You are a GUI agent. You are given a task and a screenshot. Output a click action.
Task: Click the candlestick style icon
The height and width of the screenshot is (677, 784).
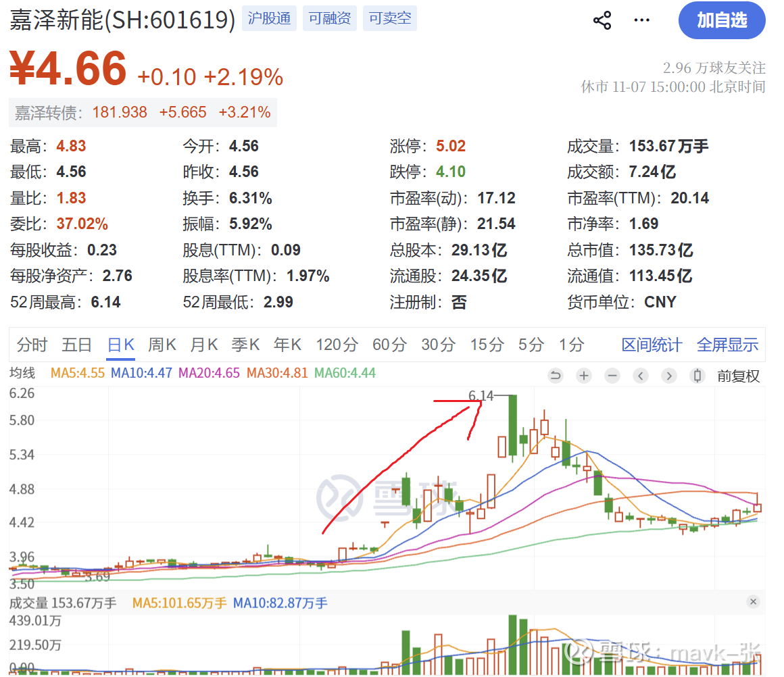pos(697,376)
